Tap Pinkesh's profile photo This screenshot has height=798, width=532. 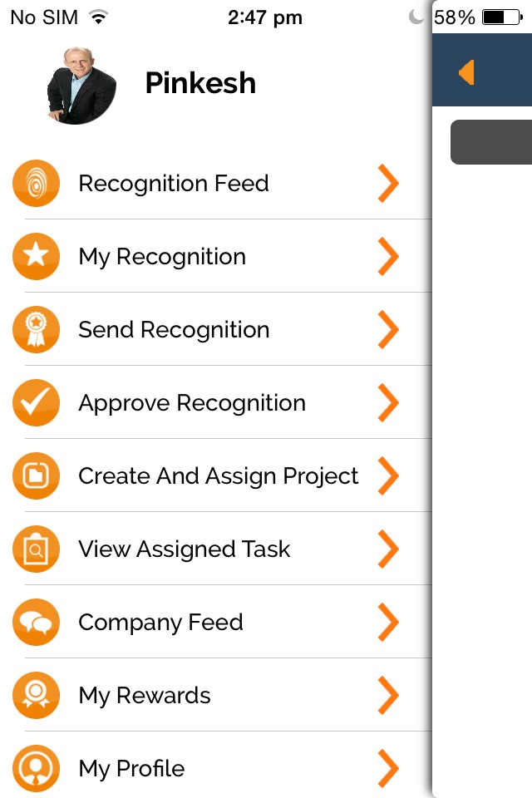tap(81, 86)
